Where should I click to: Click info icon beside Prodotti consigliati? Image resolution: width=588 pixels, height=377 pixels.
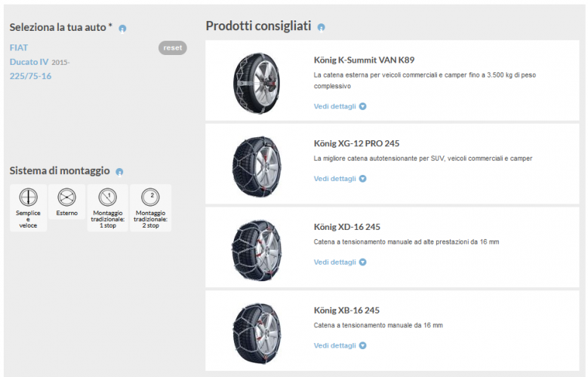(x=321, y=28)
